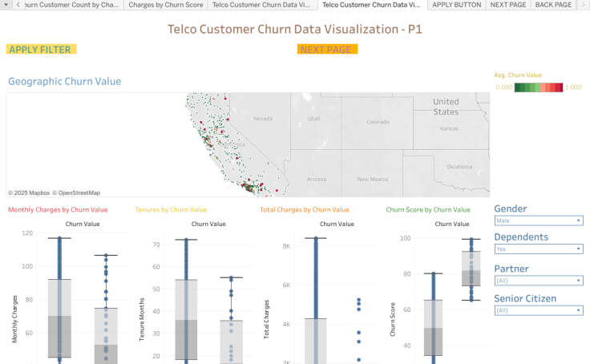Viewport: 590px width, 364px height.
Task: Switch to Charges by Churn Score tab
Action: point(165,5)
